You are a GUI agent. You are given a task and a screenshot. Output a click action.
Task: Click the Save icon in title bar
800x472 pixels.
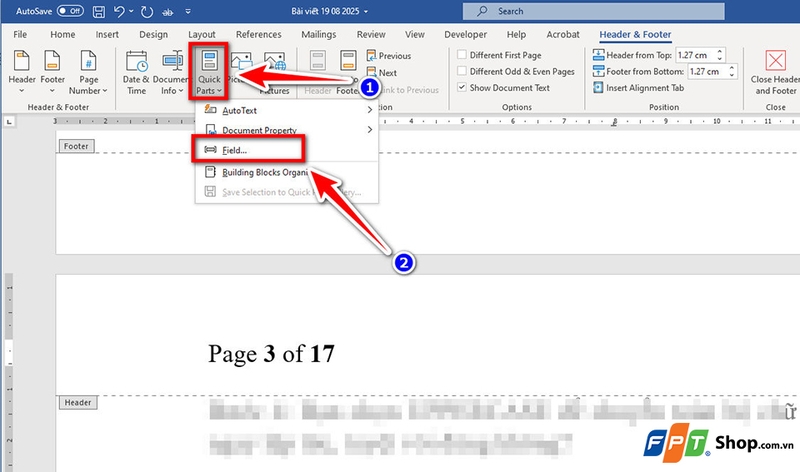click(98, 11)
